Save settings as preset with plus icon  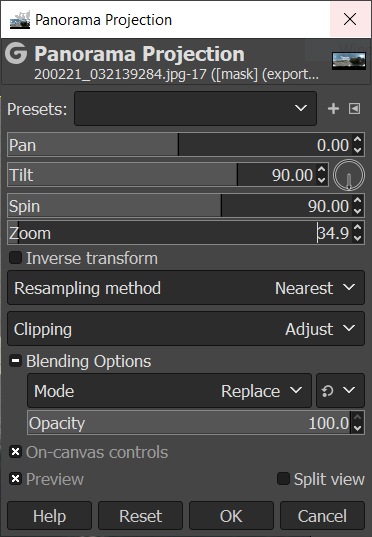(333, 109)
